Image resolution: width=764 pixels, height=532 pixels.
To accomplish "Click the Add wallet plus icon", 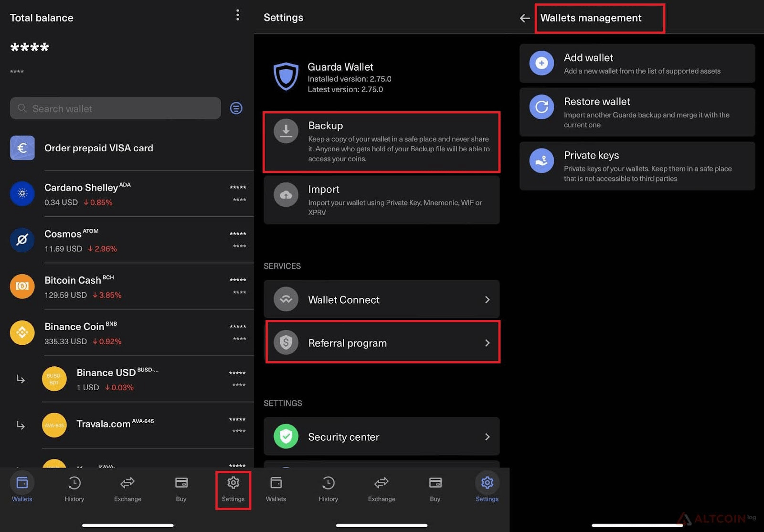I will point(541,63).
